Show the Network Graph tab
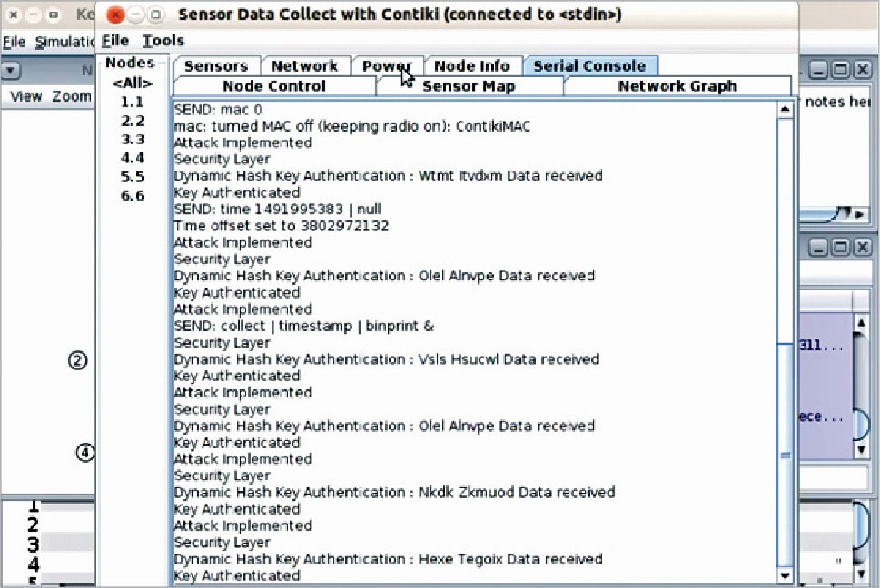 tap(677, 86)
